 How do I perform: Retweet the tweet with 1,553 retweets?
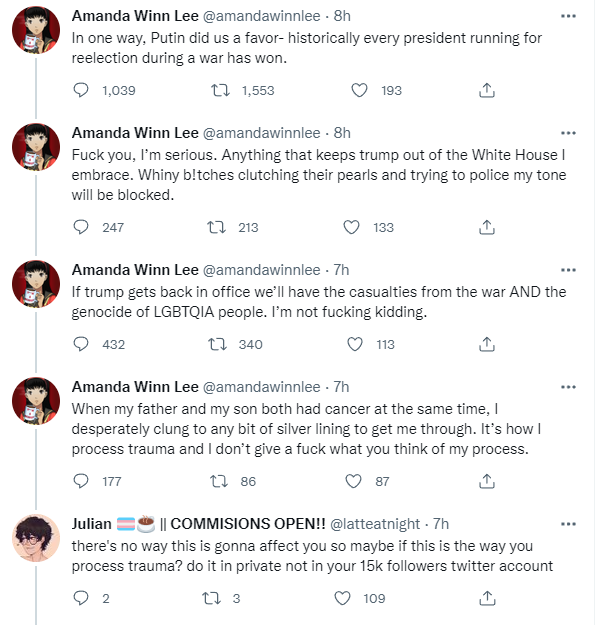pos(220,90)
